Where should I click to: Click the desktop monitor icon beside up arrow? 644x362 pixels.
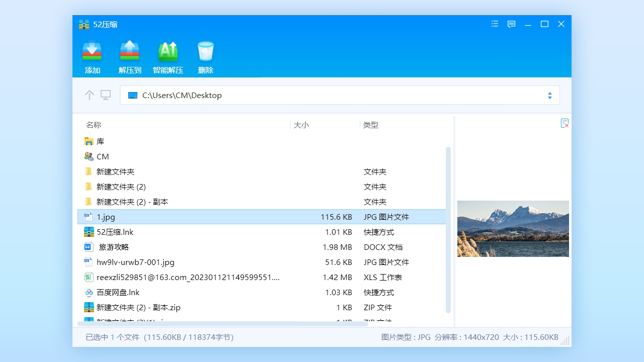coord(106,95)
